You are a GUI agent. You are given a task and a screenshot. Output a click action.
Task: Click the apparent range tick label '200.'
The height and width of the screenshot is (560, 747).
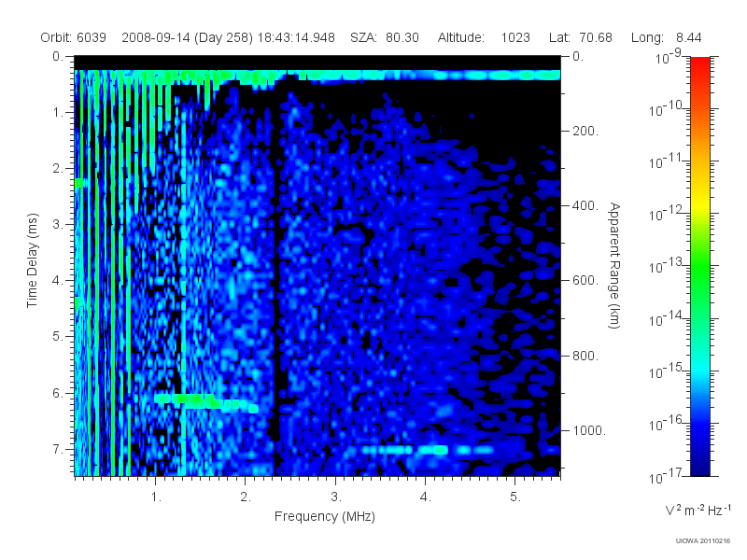pos(585,131)
